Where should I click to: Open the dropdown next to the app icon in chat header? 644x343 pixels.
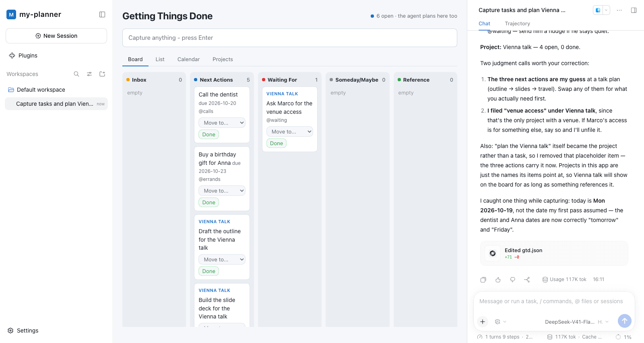pos(606,10)
